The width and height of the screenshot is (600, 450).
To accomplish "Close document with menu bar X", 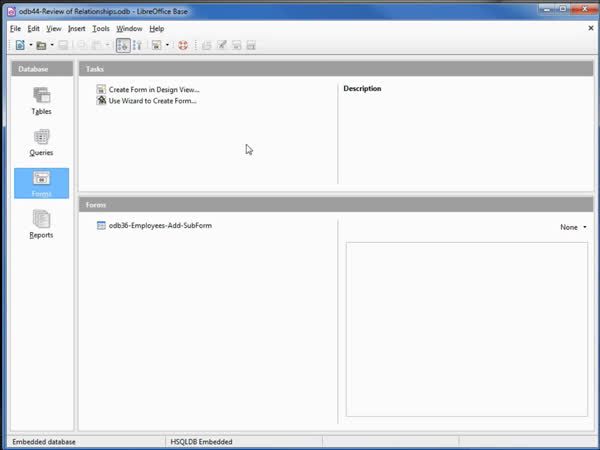I will [x=591, y=28].
